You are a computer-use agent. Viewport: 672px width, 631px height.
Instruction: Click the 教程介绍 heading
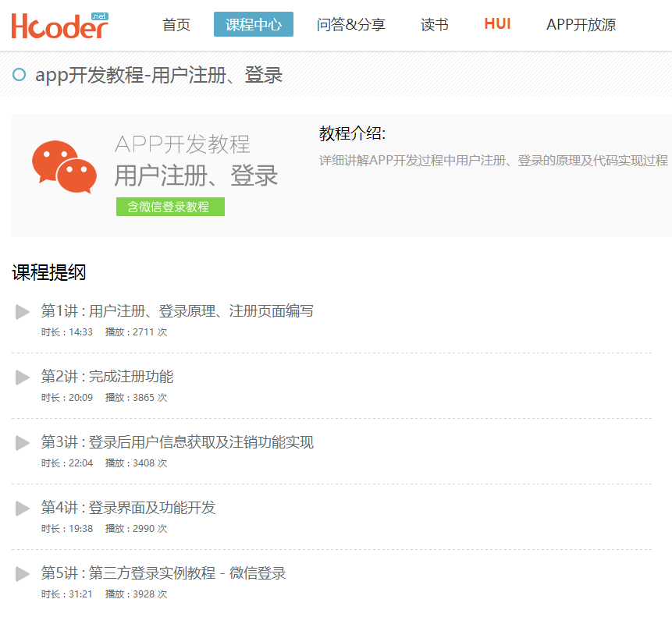coord(352,133)
